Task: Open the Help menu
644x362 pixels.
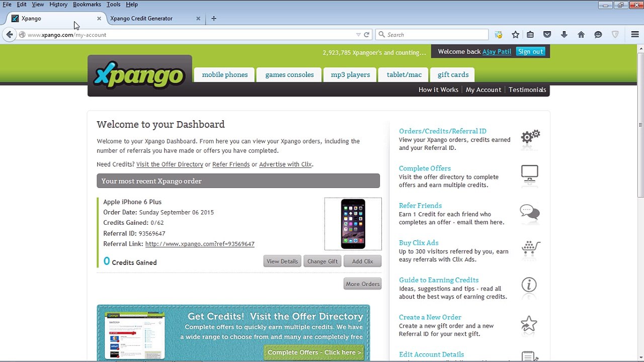Action: point(132,5)
